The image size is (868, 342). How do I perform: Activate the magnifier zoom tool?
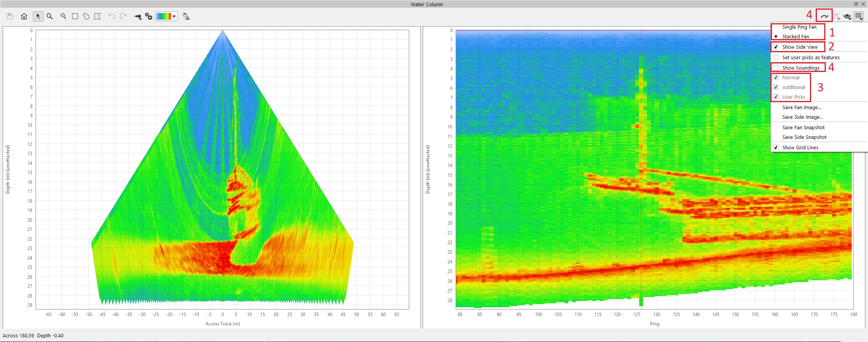pos(50,16)
